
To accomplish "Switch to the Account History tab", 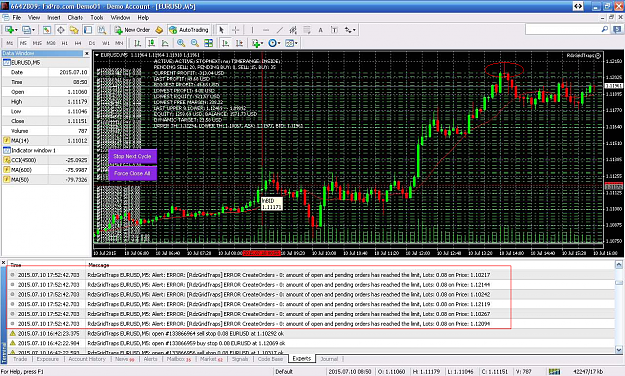I will [x=87, y=359].
